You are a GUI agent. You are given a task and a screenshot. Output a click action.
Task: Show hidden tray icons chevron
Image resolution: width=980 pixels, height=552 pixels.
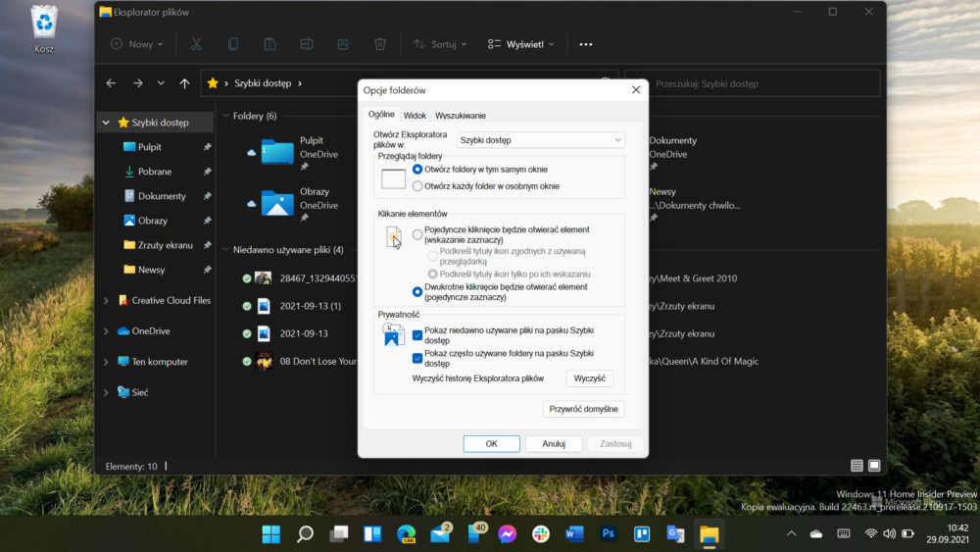tap(791, 534)
